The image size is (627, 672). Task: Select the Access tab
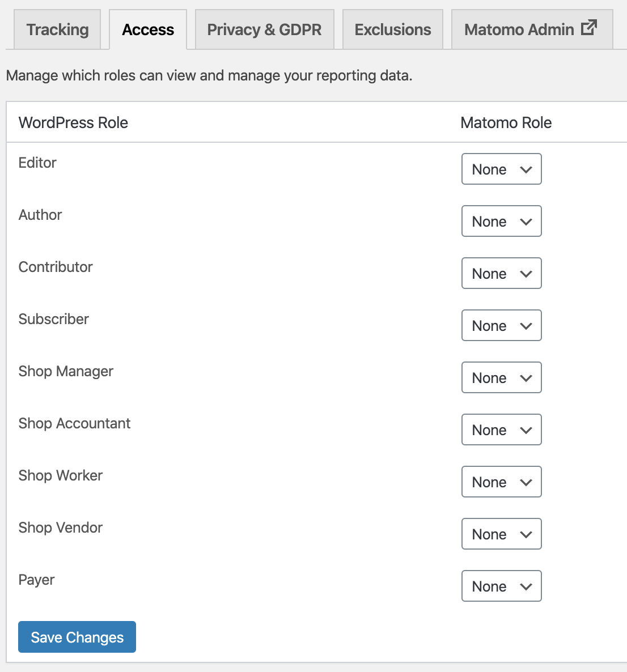[148, 29]
